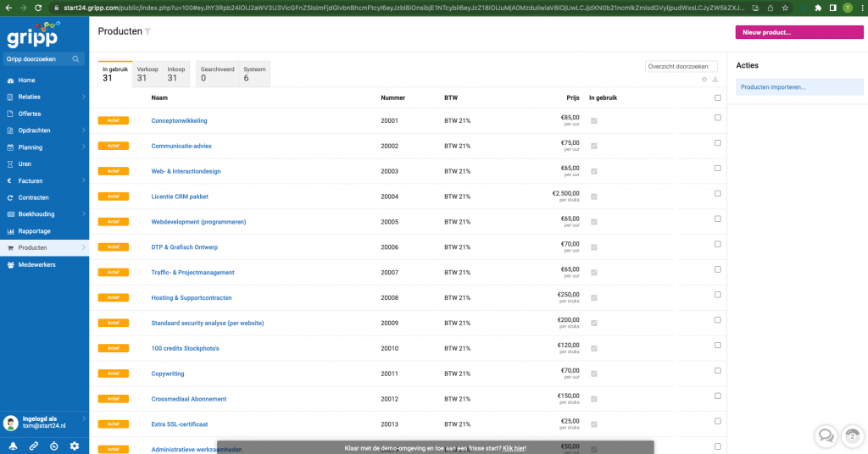The image size is (868, 454).
Task: Click the link chain icon in the sidebar footer
Action: click(34, 446)
